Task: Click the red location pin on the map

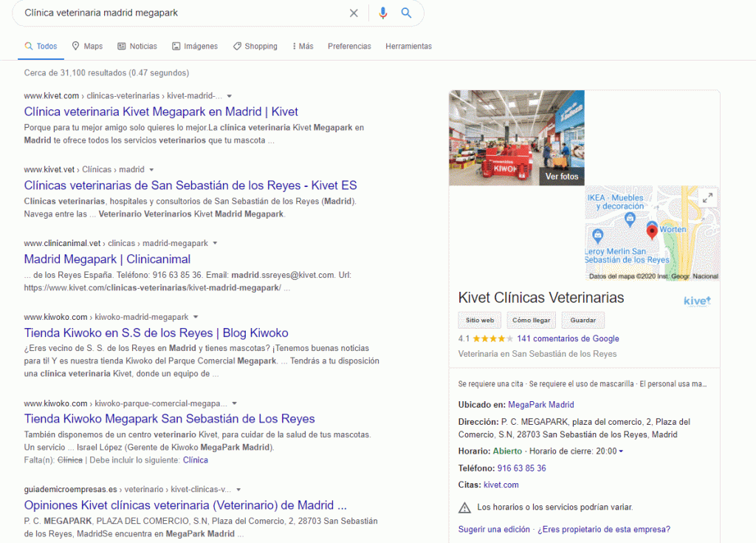Action: pyautogui.click(x=652, y=232)
